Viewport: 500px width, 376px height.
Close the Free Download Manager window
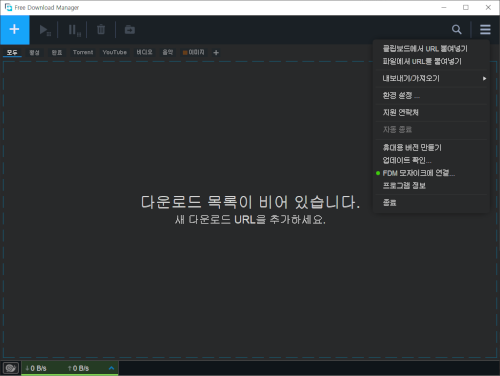pyautogui.click(x=488, y=7)
